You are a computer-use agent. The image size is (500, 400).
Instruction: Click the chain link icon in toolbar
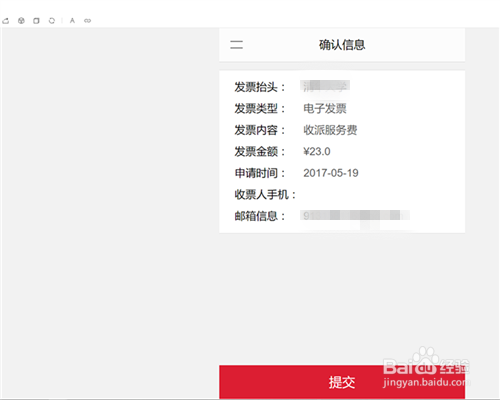(87, 21)
